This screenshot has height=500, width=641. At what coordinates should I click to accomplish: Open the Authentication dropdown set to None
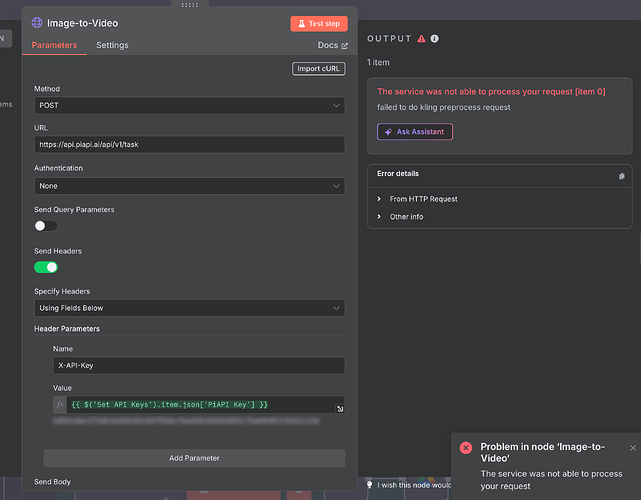pos(189,186)
